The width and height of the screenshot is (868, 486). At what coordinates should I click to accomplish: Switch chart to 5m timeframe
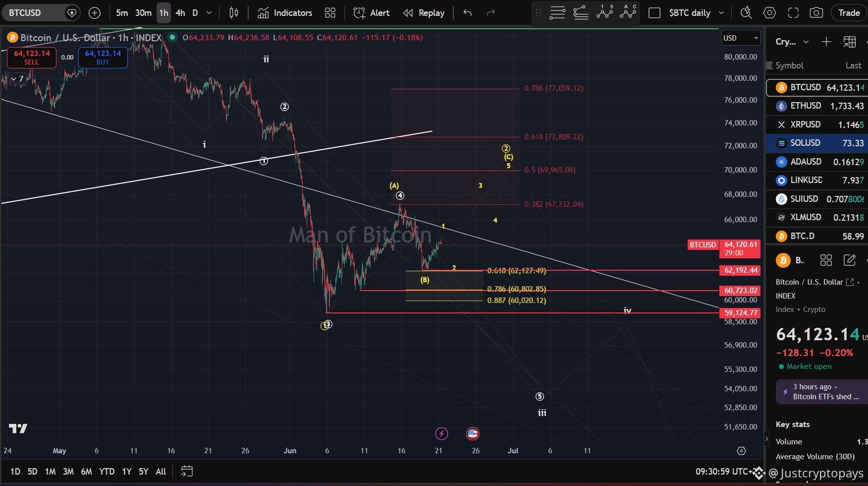coord(122,13)
